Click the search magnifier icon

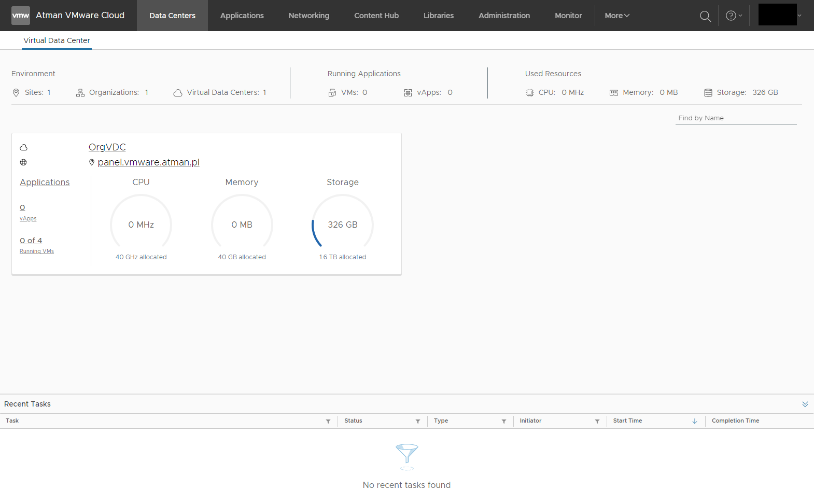pos(705,16)
